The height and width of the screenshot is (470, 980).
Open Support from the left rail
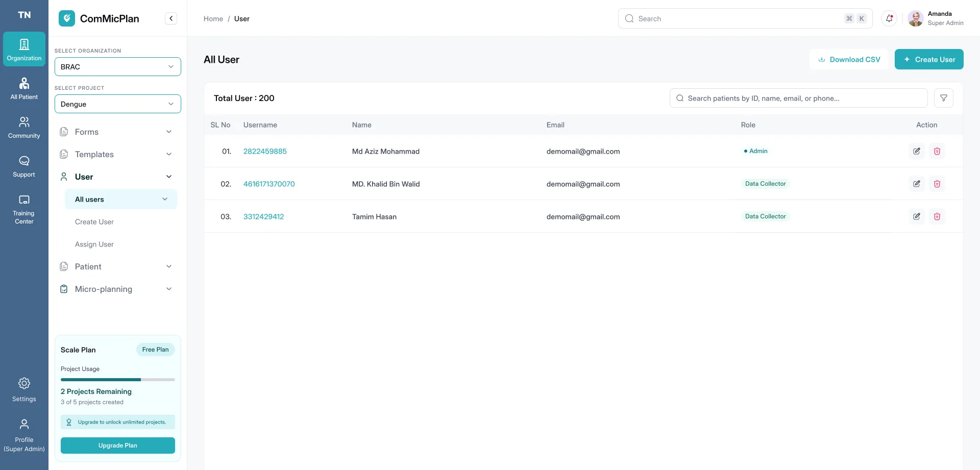[x=24, y=166]
